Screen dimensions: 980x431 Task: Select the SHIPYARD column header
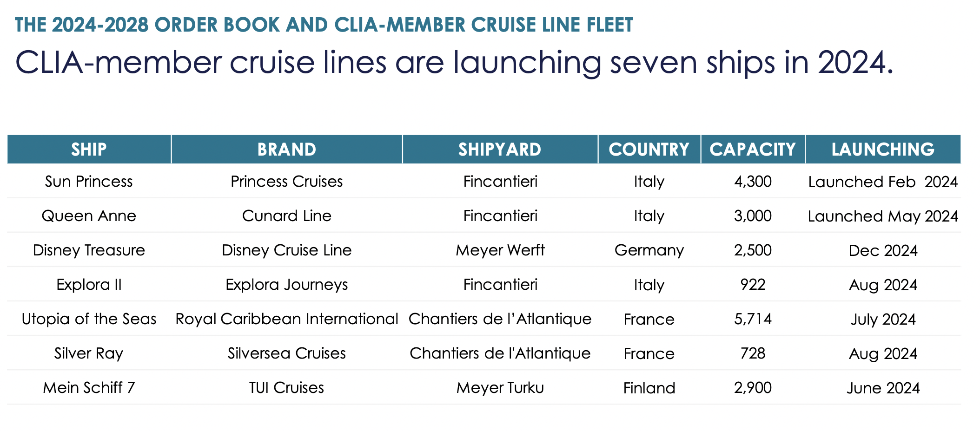(500, 150)
